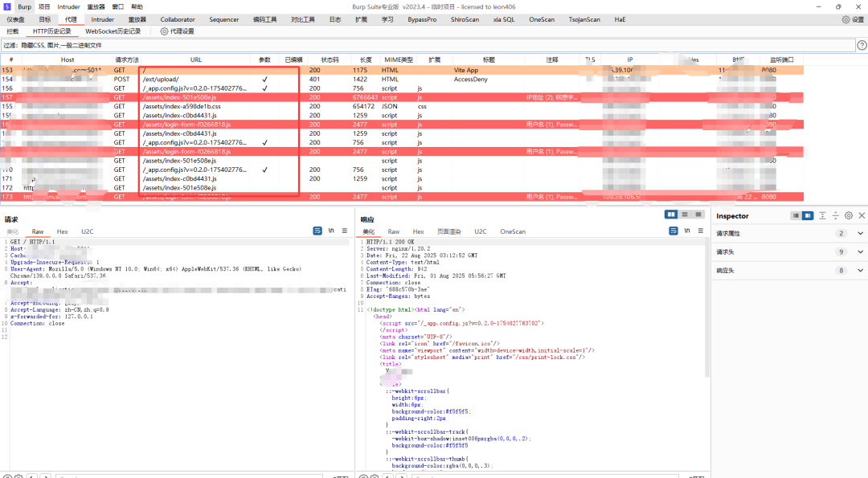The height and width of the screenshot is (478, 868).
Task: Switch to ShiroScan tab
Action: [465, 19]
